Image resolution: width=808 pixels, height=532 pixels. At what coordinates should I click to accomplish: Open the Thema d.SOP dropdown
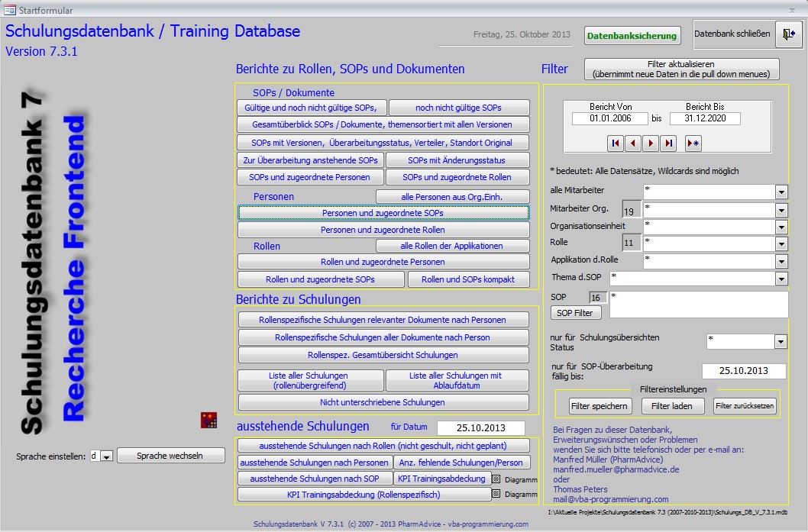781,279
